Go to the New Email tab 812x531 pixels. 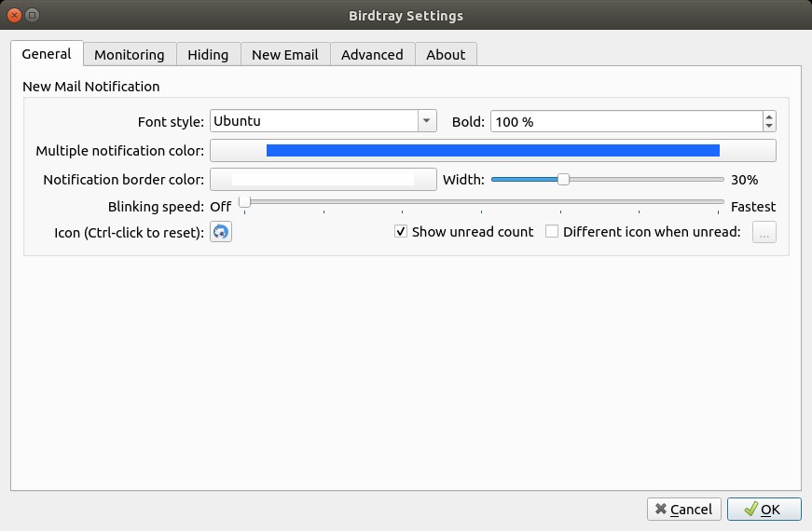click(285, 54)
